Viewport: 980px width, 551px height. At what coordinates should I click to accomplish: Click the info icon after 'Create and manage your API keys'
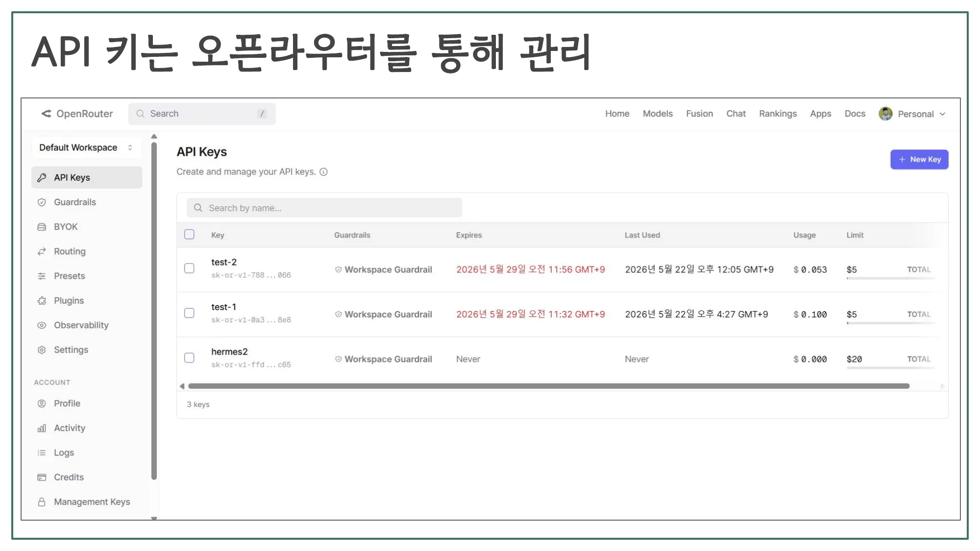(323, 172)
